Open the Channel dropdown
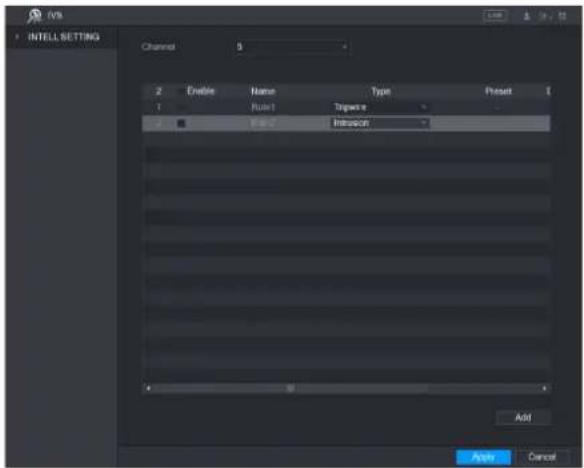The height and width of the screenshot is (468, 584). tap(292, 47)
